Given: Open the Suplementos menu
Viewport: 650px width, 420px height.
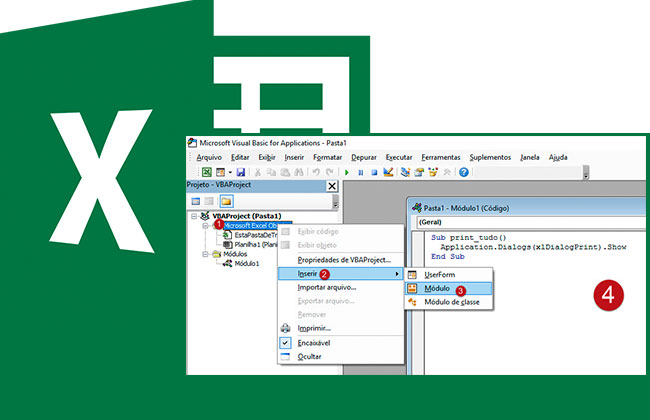Looking at the screenshot, I should coord(490,157).
